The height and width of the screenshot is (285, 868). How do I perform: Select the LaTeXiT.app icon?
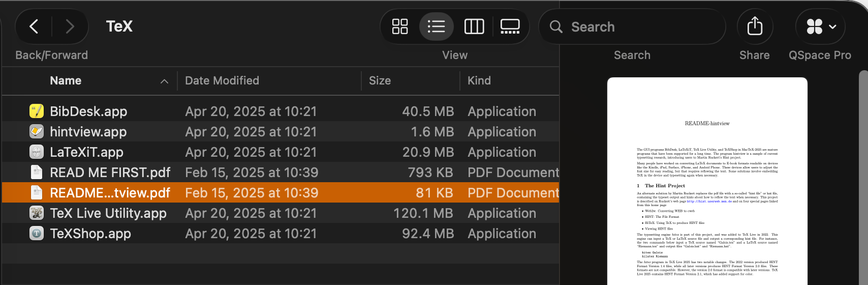(37, 152)
